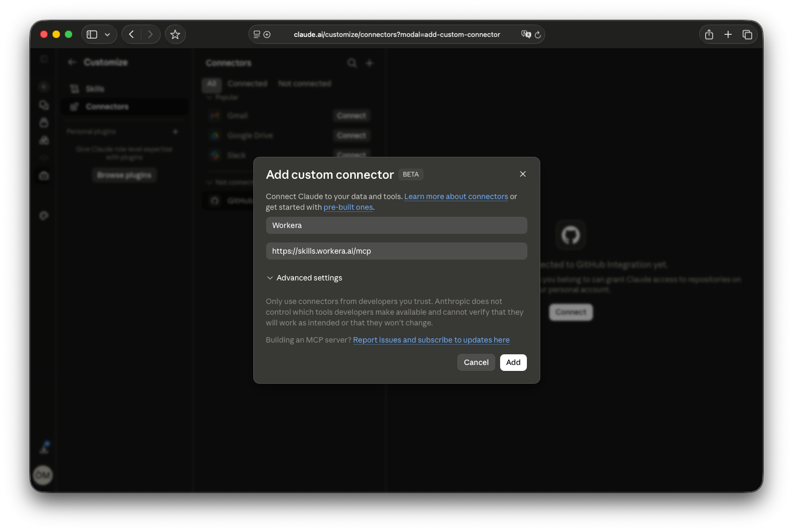Click the Connect button below the GitHub logo

point(571,312)
